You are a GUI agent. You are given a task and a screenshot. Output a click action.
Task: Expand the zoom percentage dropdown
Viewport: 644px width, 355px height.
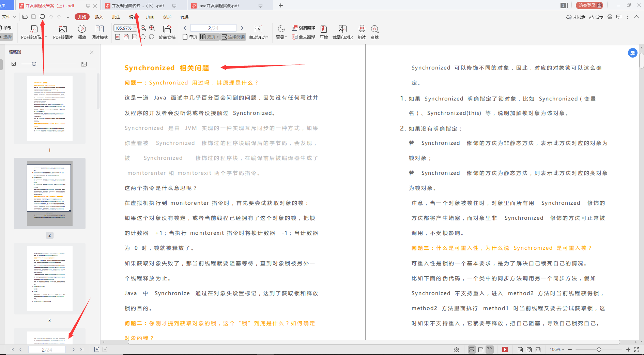(135, 28)
